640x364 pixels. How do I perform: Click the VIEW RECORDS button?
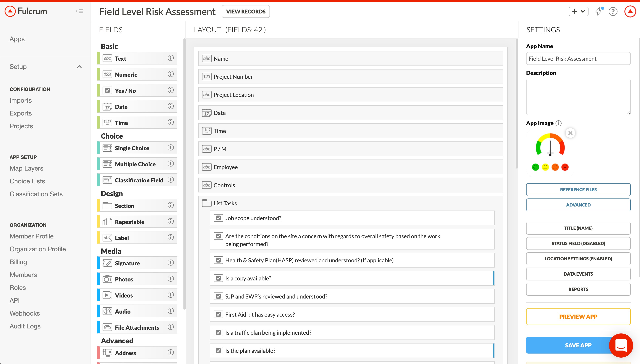tap(246, 11)
